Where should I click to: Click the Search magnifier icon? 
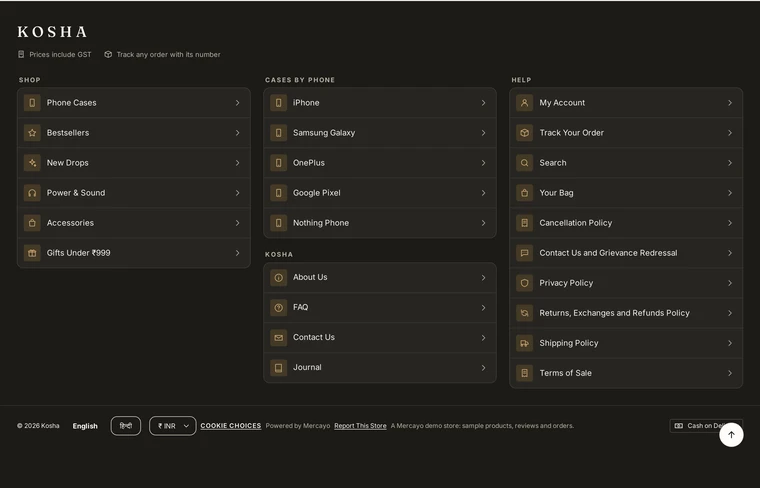524,163
